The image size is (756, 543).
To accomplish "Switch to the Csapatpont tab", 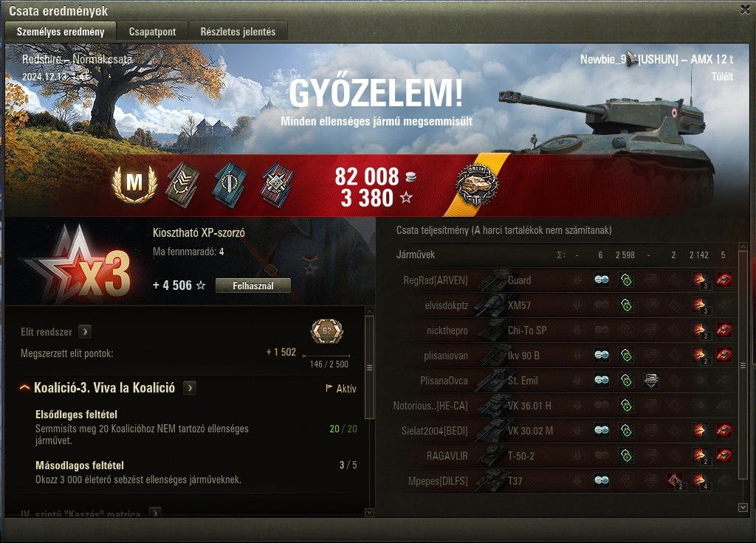I will pos(152,32).
